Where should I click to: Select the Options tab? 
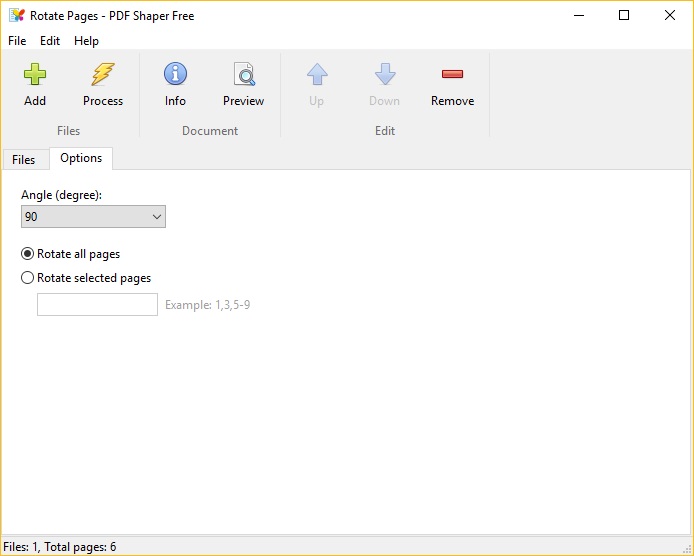81,158
